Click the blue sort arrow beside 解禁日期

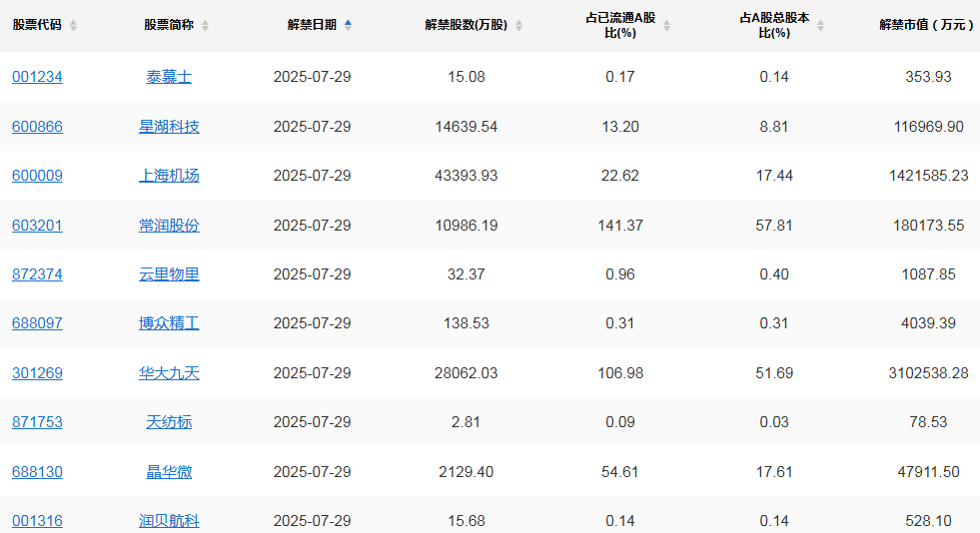(348, 25)
